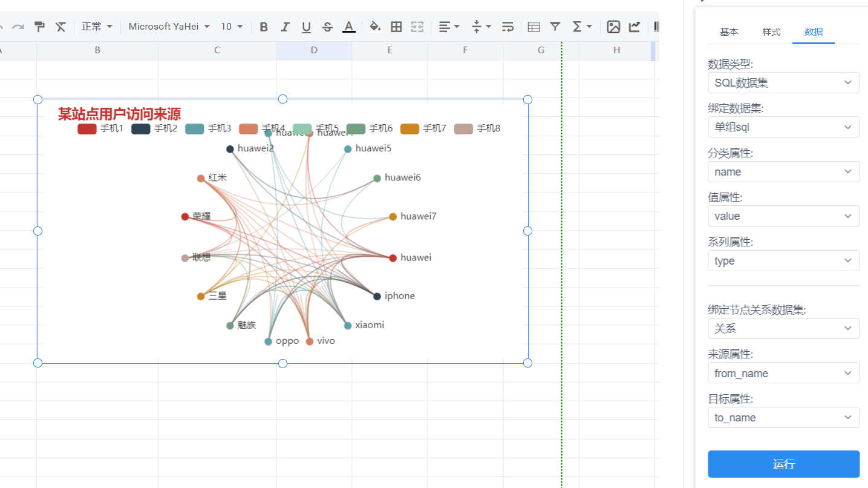This screenshot has width=868, height=488.
Task: Open the font size 10 dropdown
Action: coord(232,27)
